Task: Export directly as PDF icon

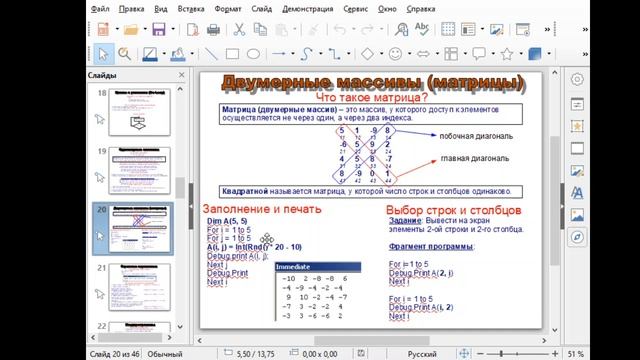Action: click(192, 29)
